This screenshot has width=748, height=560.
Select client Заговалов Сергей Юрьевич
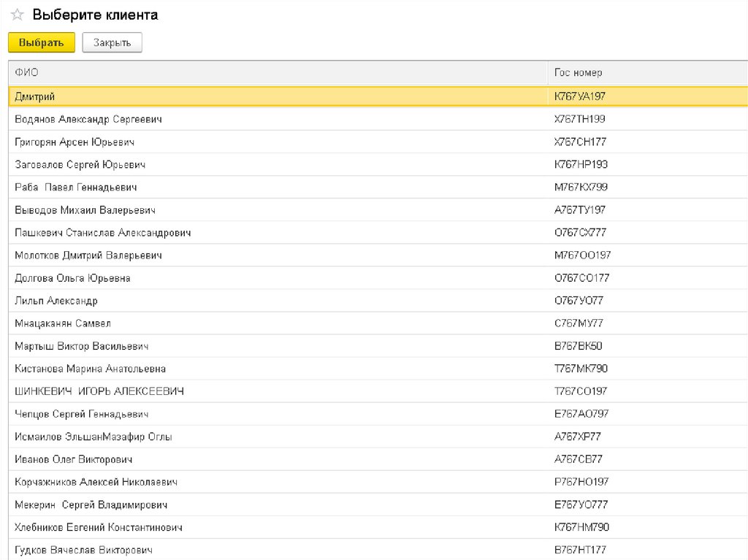80,164
